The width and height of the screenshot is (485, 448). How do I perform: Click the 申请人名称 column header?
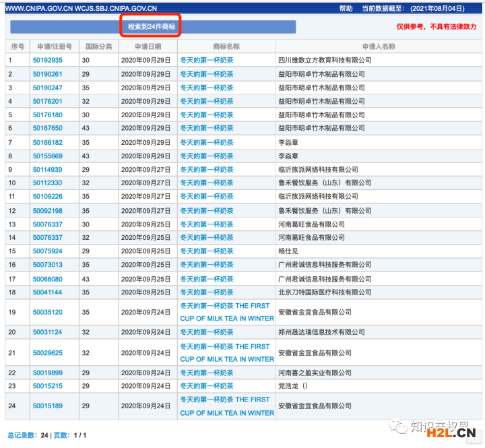(x=378, y=46)
